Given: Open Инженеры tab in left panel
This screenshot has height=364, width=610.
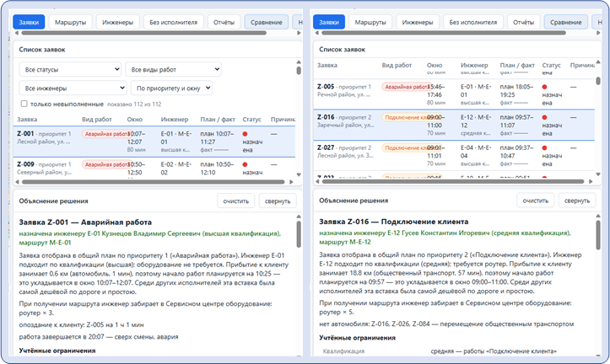Looking at the screenshot, I should pos(117,22).
